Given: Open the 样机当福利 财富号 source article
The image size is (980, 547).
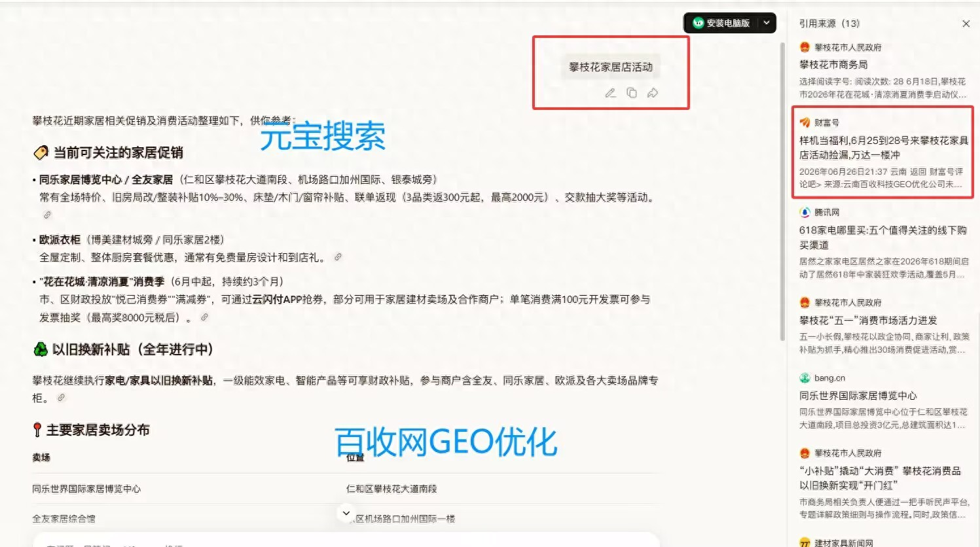Looking at the screenshot, I should pos(883,148).
